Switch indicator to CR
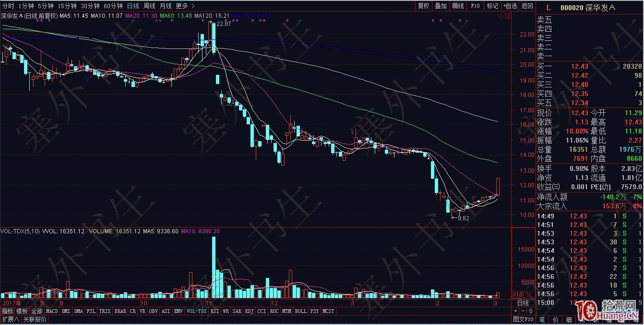644x325 pixels. 133,311
